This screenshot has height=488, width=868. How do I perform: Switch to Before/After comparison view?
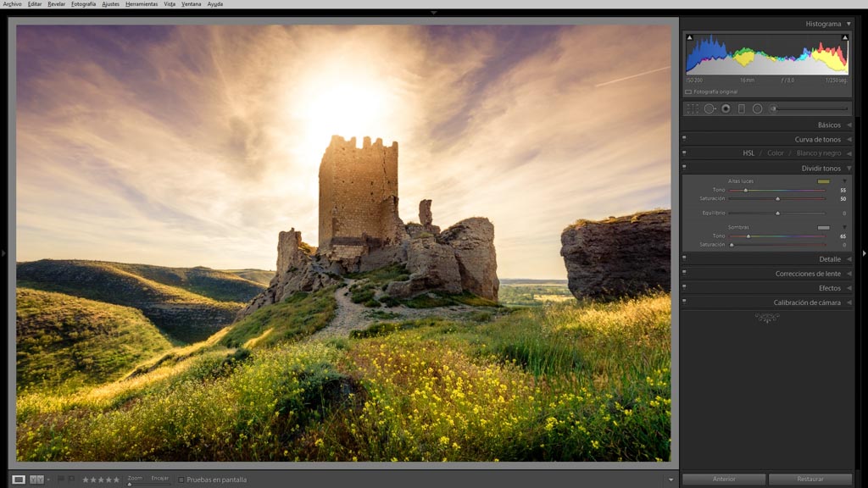tap(36, 480)
